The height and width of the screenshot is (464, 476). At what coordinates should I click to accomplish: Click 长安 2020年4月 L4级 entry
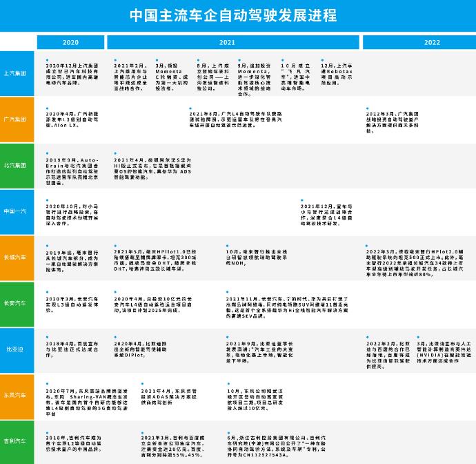(152, 304)
